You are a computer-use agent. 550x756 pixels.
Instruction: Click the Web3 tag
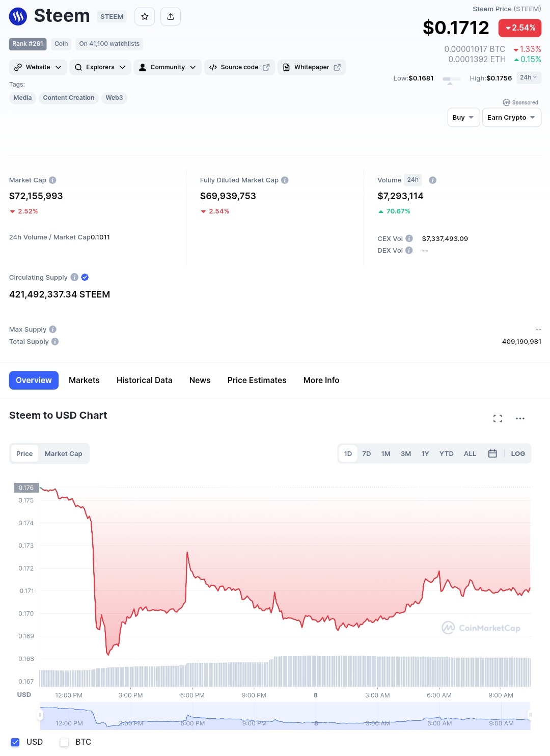[114, 98]
